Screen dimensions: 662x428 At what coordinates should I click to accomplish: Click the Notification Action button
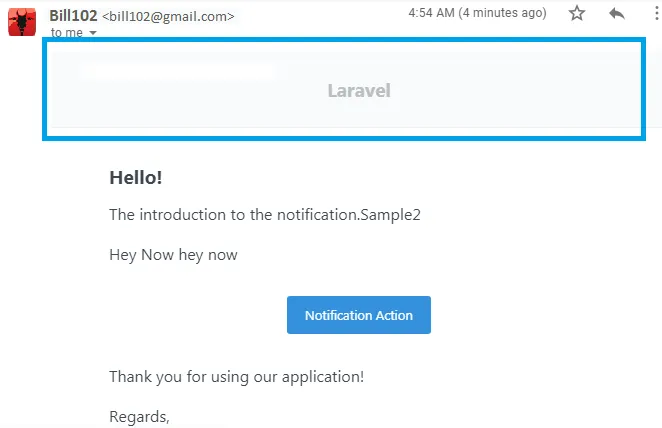(x=358, y=315)
